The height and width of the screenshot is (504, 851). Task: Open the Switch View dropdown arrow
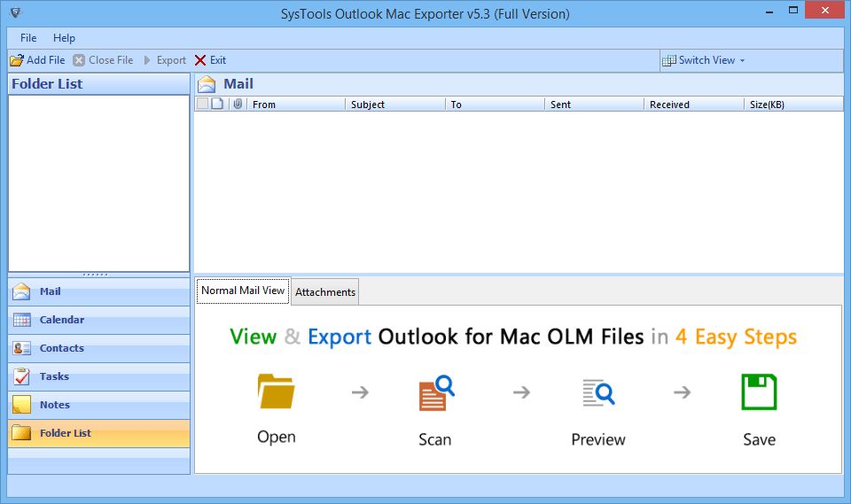[x=743, y=61]
